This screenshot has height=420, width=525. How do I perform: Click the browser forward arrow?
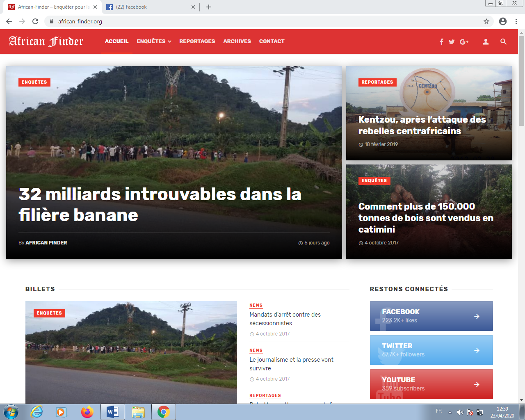pos(22,21)
